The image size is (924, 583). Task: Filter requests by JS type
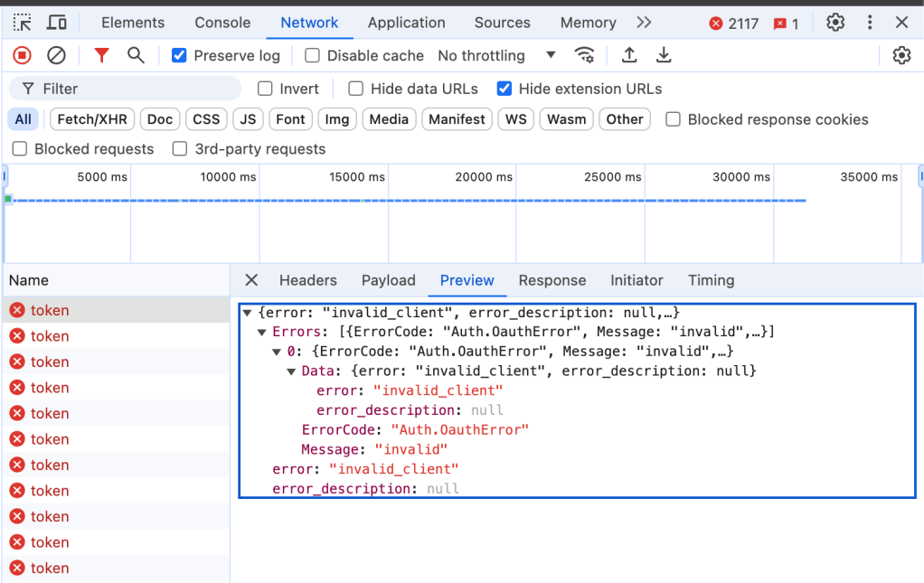coord(248,119)
